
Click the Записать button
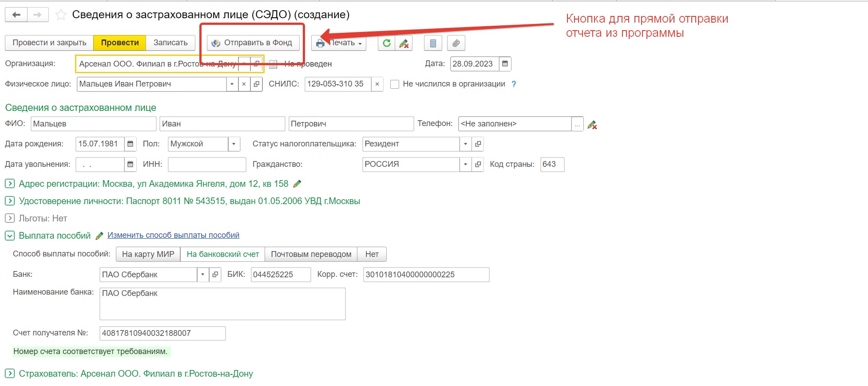click(x=170, y=43)
